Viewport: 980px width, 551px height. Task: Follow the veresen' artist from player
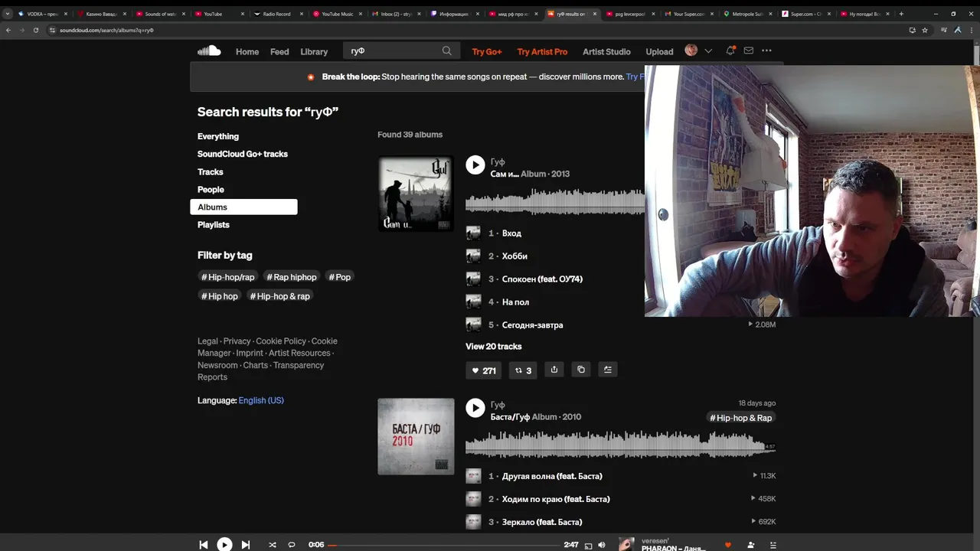[x=750, y=545]
